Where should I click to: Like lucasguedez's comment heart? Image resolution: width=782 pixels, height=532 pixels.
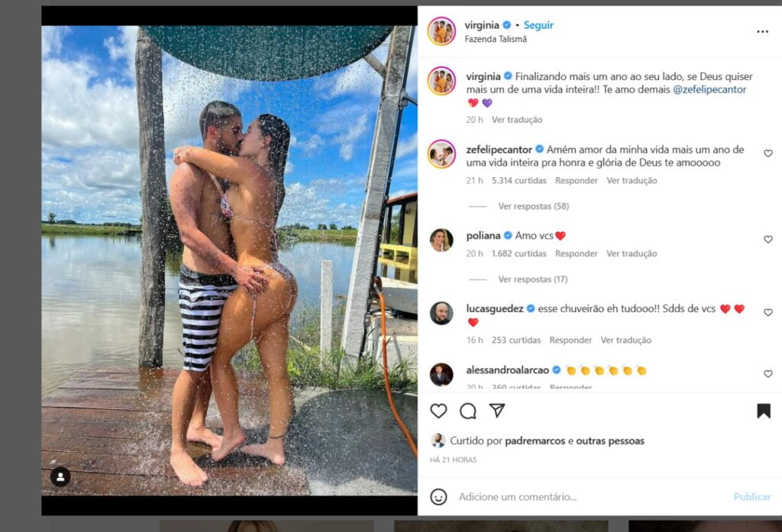768,312
